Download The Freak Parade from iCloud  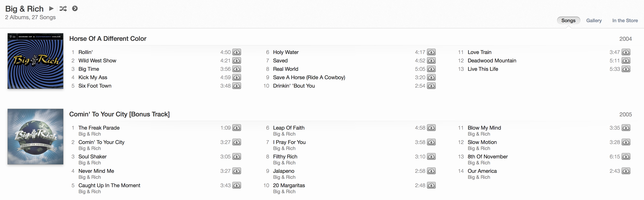coord(236,128)
